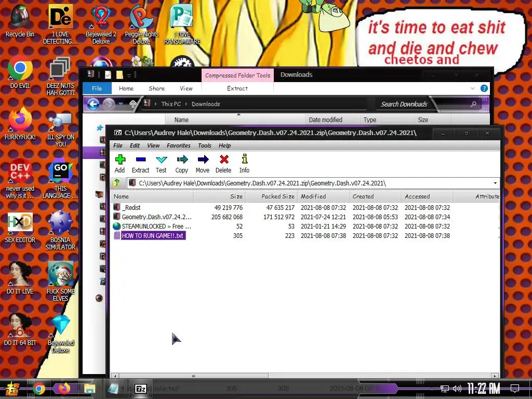Open the HxD icon on the desktop
This screenshot has width=532, height=399.
20,227
